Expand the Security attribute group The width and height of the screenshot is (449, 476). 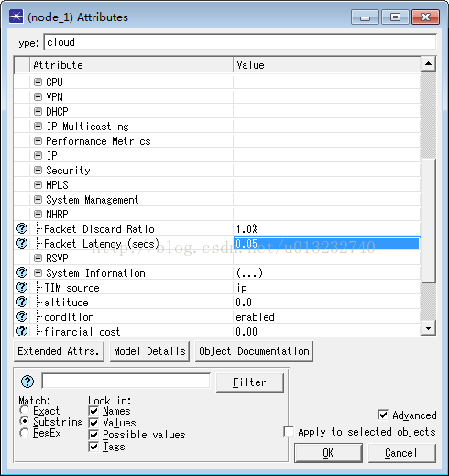[x=38, y=170]
